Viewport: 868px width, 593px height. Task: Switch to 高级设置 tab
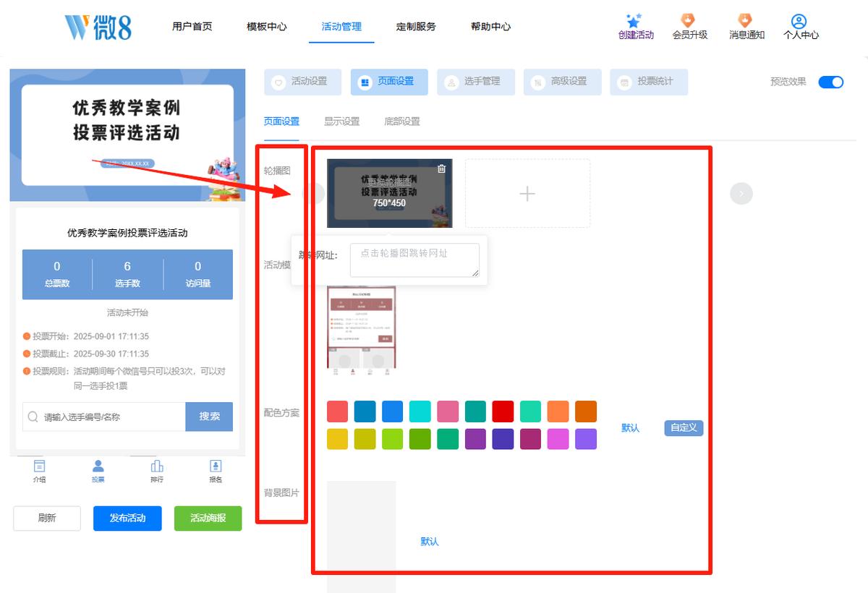point(562,82)
